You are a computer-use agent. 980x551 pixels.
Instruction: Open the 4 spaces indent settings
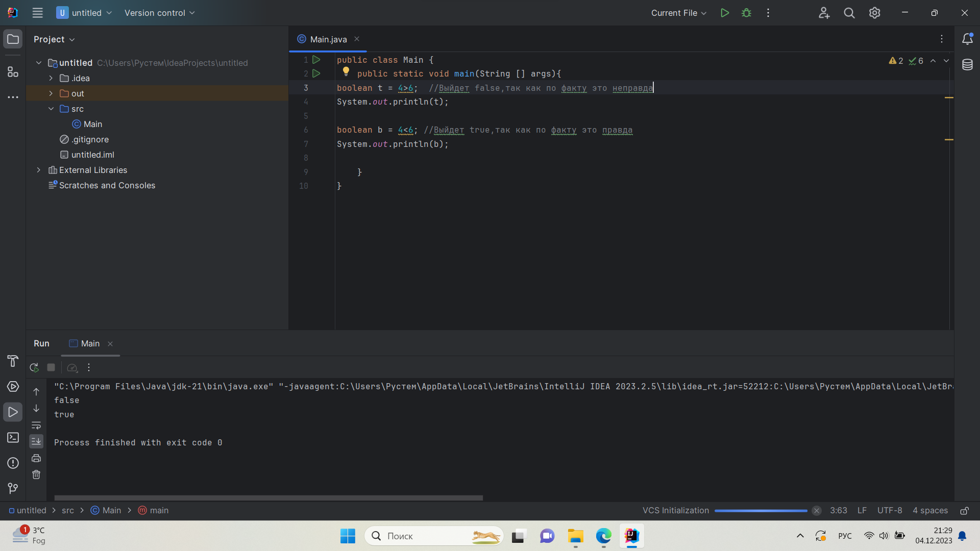point(930,511)
